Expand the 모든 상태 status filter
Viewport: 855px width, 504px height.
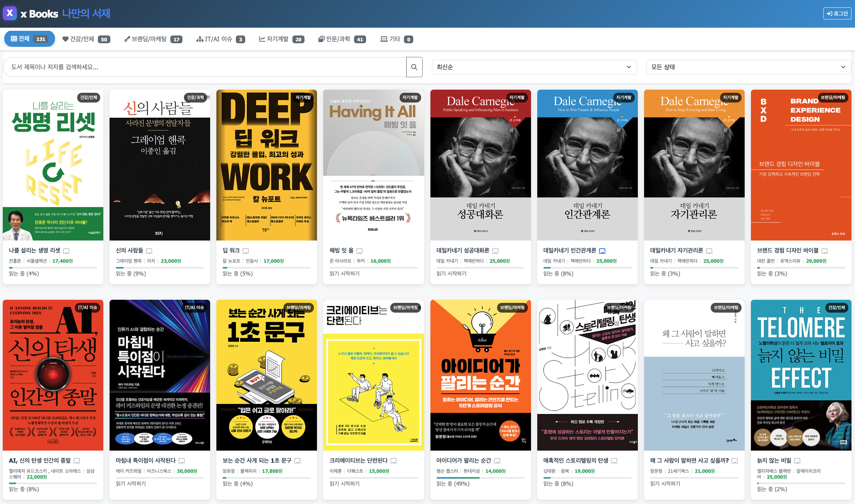click(748, 67)
